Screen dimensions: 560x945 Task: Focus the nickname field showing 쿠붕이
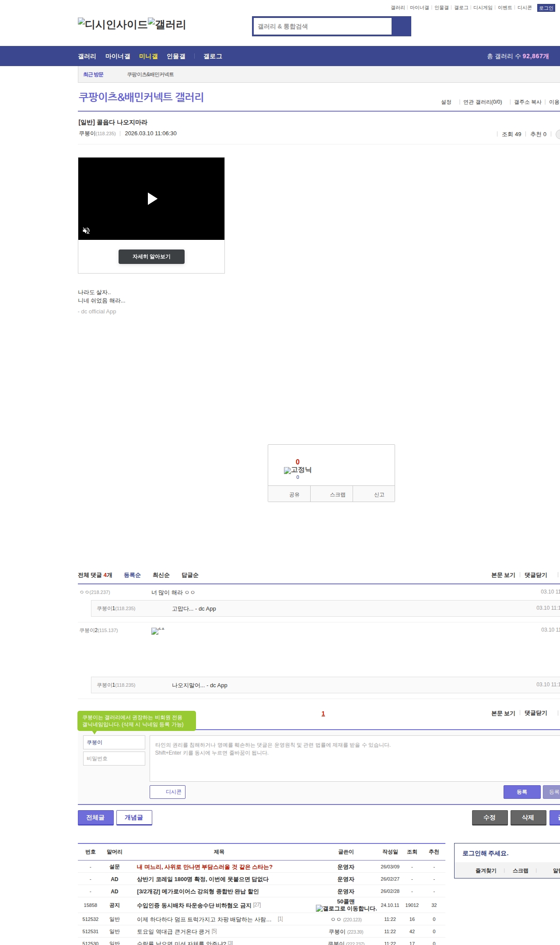114,742
